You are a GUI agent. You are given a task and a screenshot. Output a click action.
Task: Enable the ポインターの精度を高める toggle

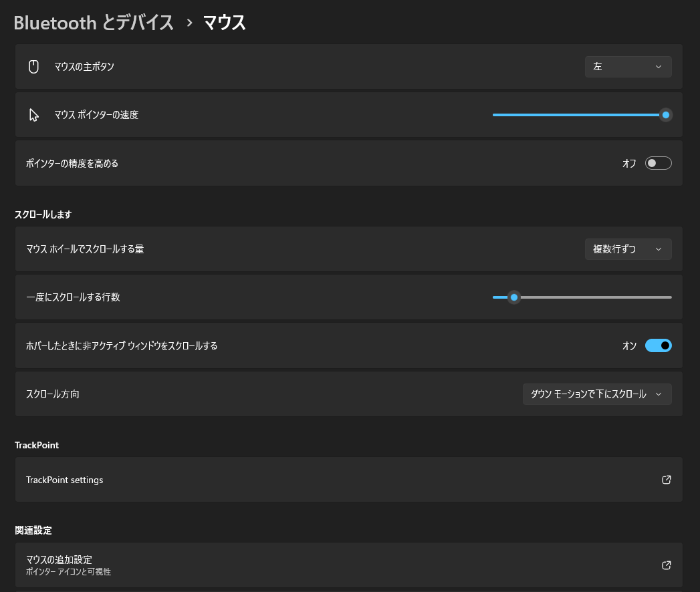point(658,163)
